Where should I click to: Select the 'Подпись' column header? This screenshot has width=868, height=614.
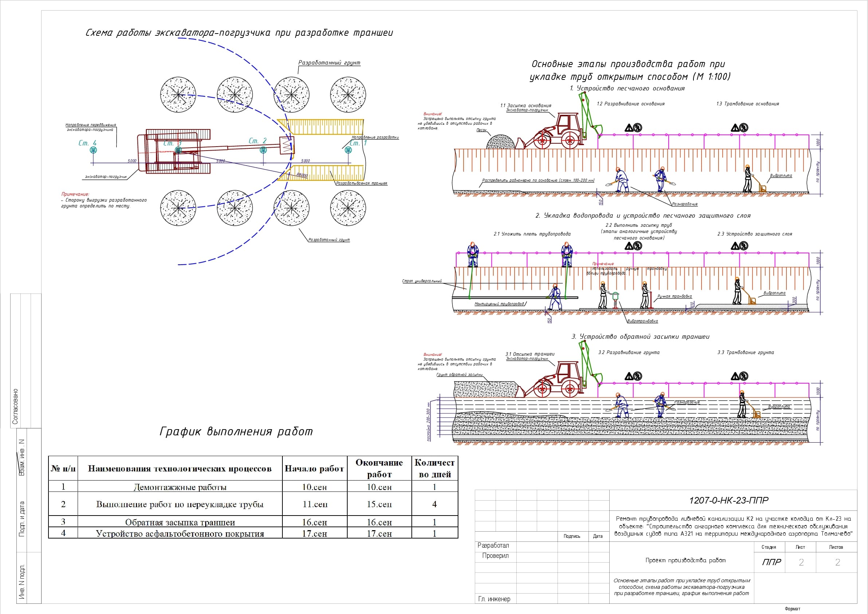[572, 536]
